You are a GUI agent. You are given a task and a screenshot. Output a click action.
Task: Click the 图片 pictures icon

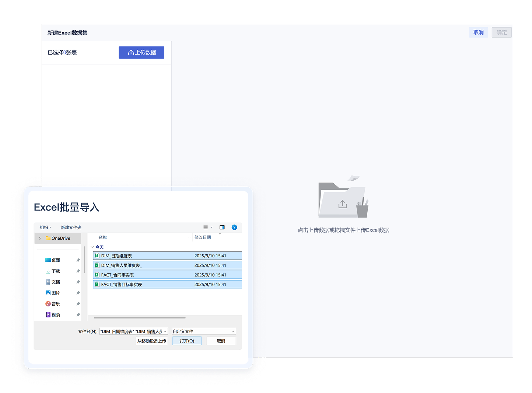coord(48,293)
